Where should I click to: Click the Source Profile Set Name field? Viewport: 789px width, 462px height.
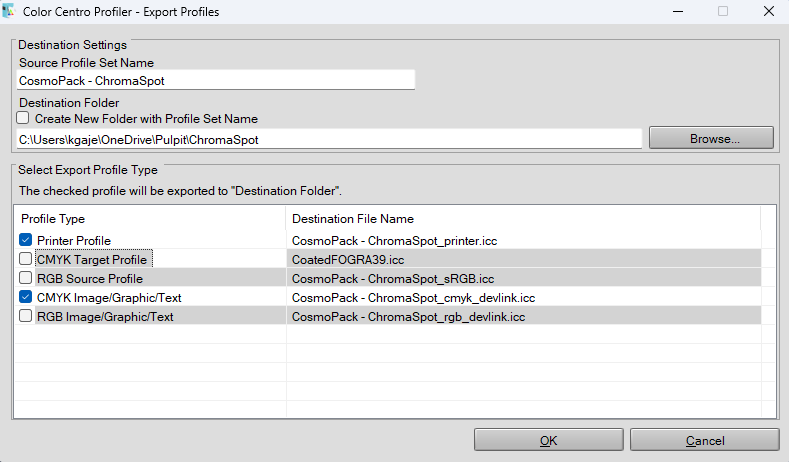click(216, 81)
